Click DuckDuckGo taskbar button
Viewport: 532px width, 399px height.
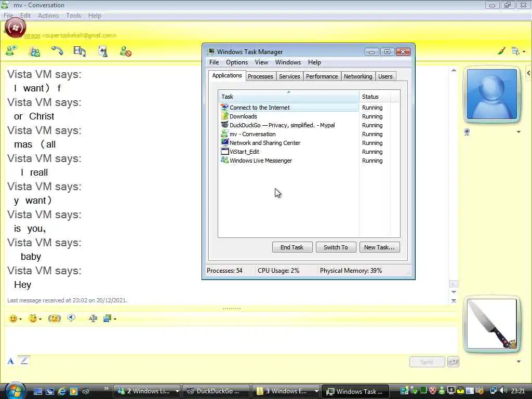point(216,391)
